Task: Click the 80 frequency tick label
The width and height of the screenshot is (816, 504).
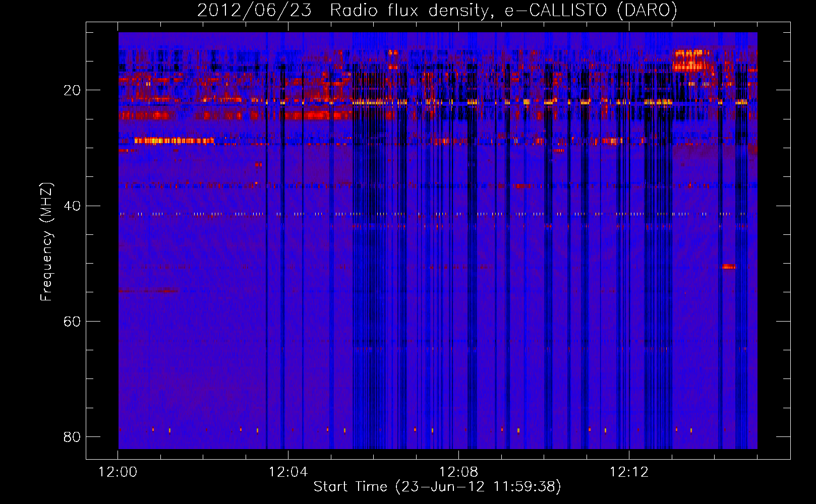Action: click(72, 437)
